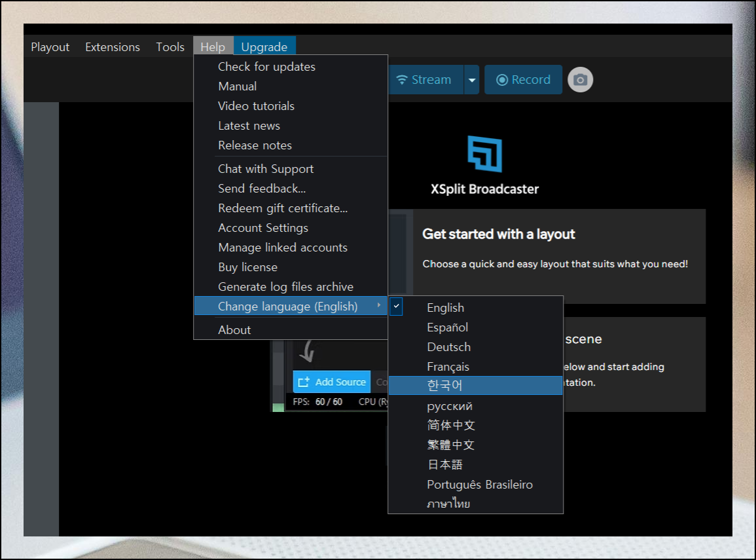Start Chat with Support
The width and height of the screenshot is (756, 560).
(x=291, y=169)
